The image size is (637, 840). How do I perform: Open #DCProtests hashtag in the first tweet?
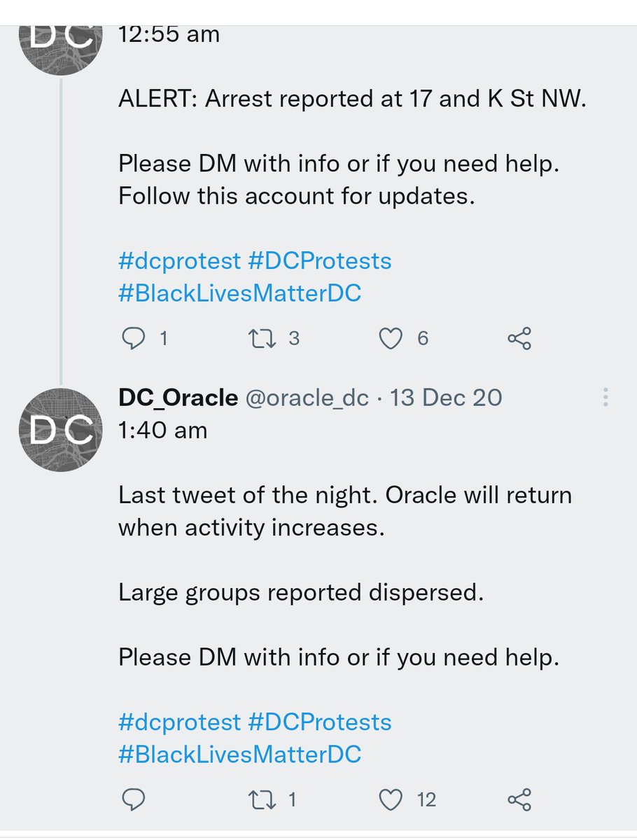pos(319,261)
